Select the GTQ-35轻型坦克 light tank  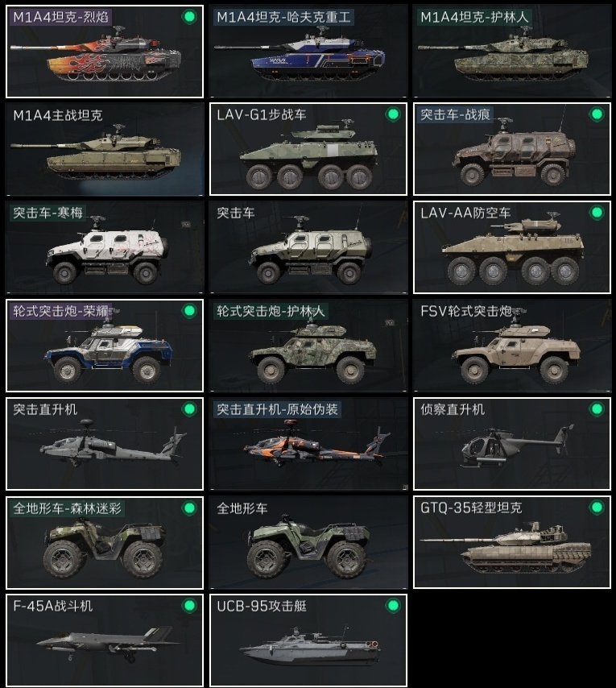tap(512, 542)
